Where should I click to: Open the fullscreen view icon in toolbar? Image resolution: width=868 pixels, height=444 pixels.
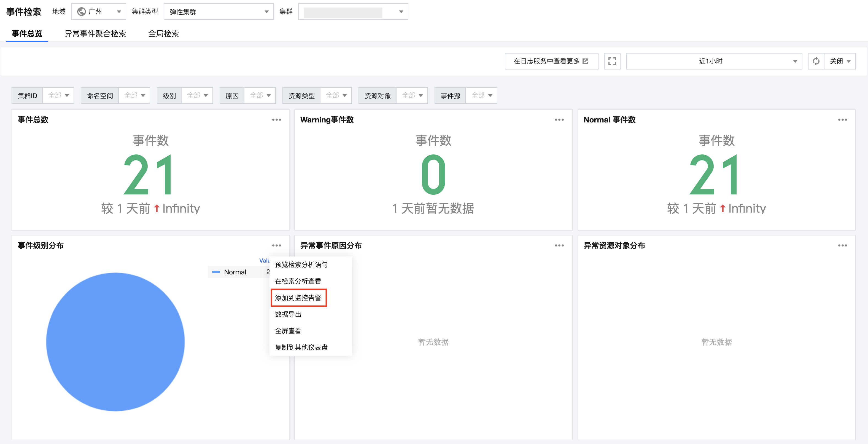(612, 61)
